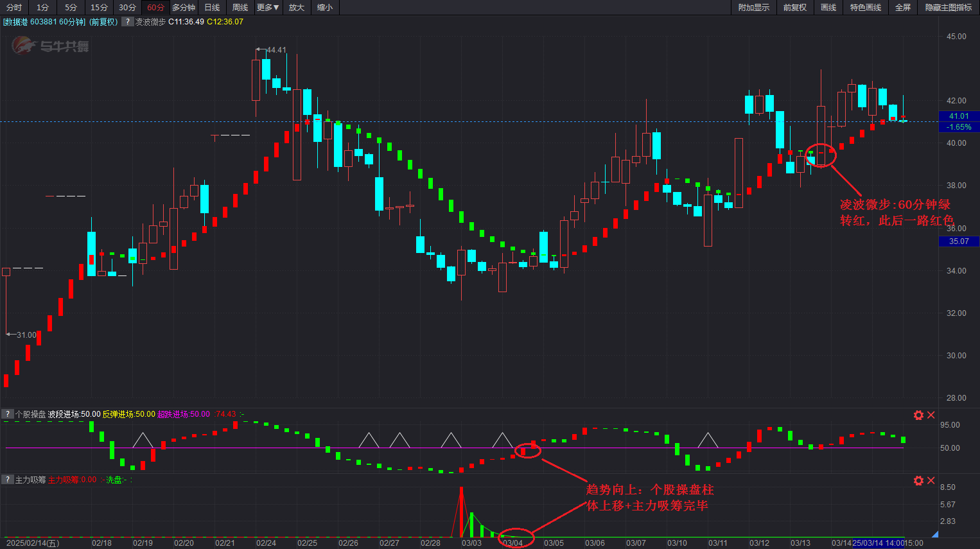980x549 pixels.
Task: Enter 全屏 fullscreen mode
Action: pyautogui.click(x=903, y=8)
